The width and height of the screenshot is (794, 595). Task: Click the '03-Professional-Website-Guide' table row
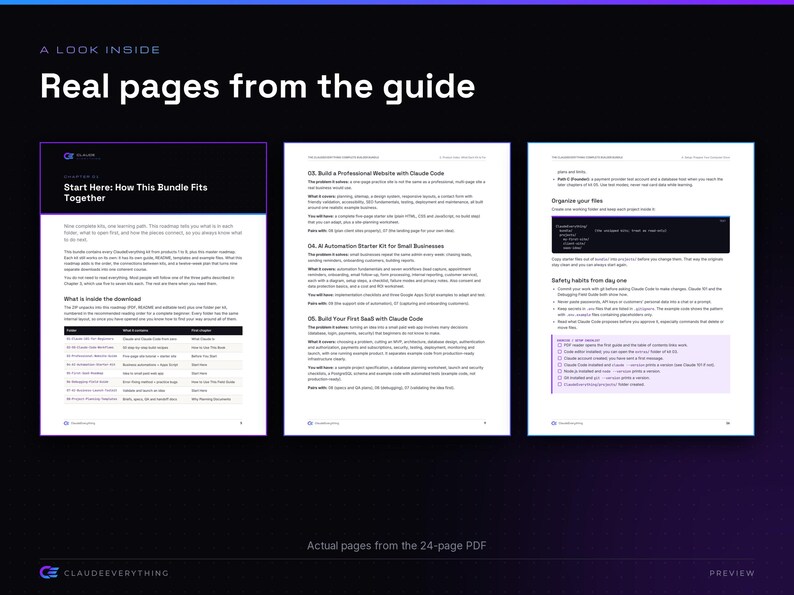(x=153, y=356)
